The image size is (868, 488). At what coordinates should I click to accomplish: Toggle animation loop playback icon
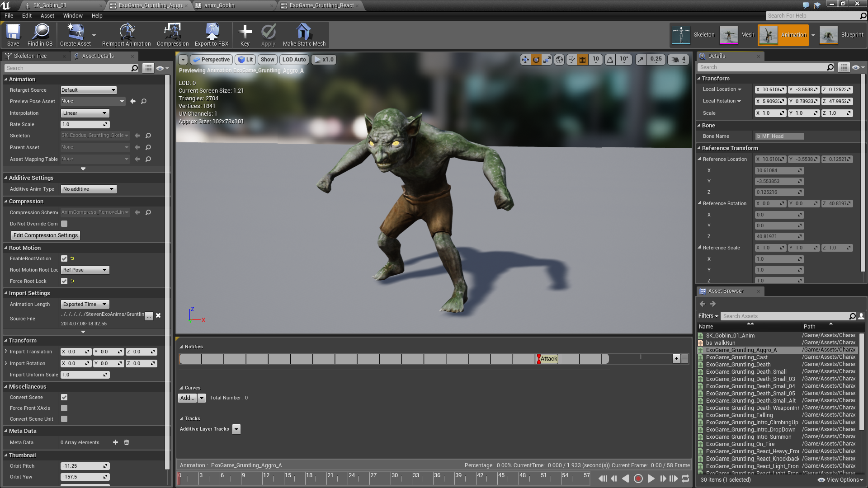click(685, 479)
